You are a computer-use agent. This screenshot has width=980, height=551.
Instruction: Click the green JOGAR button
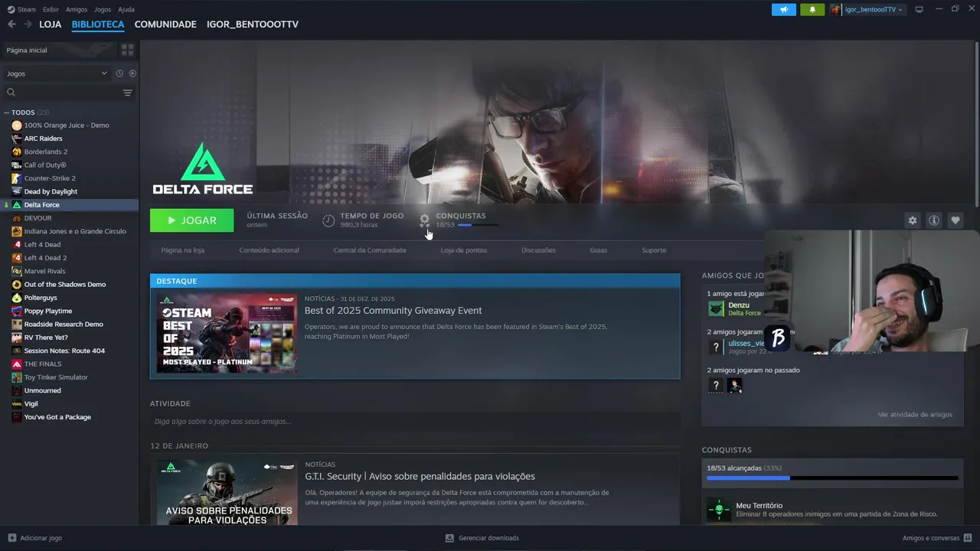192,220
